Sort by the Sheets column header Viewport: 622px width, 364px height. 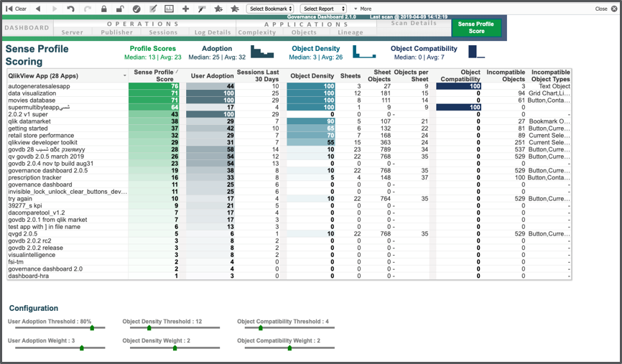(x=351, y=75)
